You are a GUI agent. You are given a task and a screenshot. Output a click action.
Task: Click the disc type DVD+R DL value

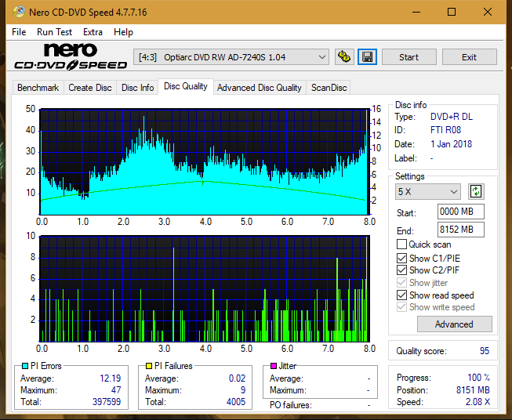(x=452, y=117)
